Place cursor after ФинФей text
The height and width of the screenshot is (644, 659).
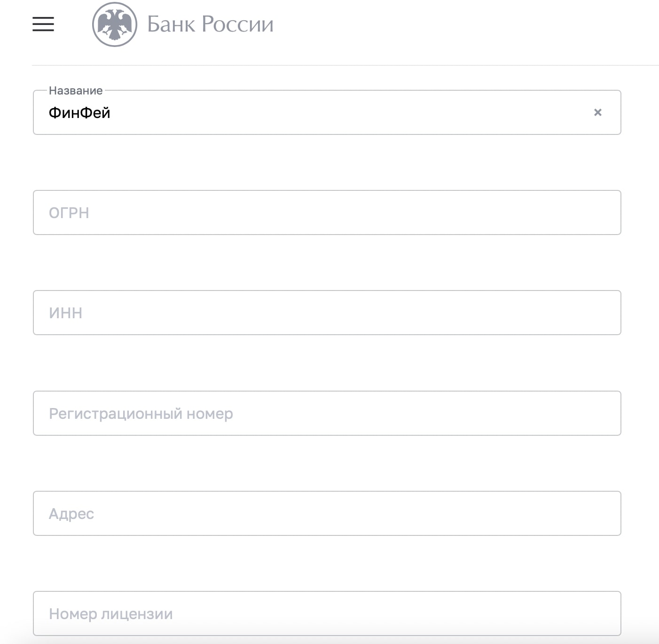coord(112,113)
